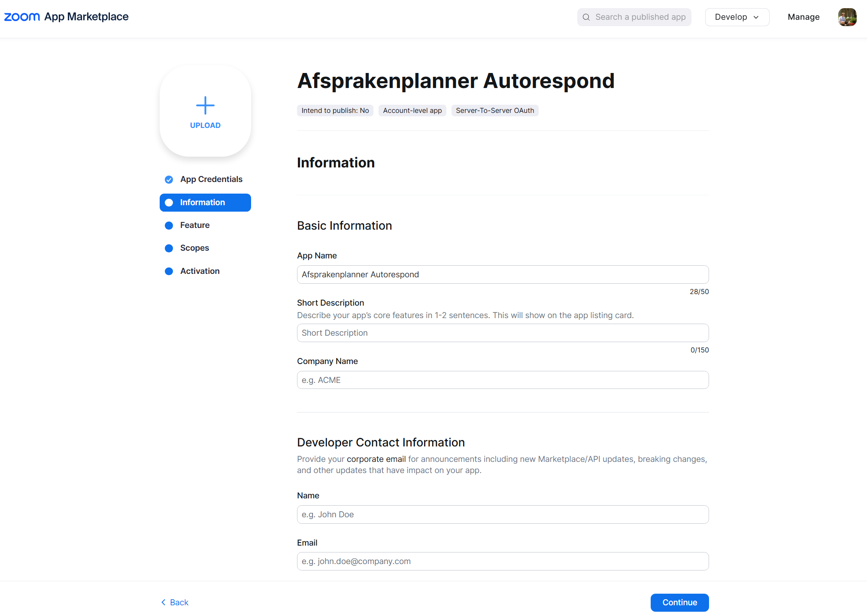Open the Manage menu item

803,17
